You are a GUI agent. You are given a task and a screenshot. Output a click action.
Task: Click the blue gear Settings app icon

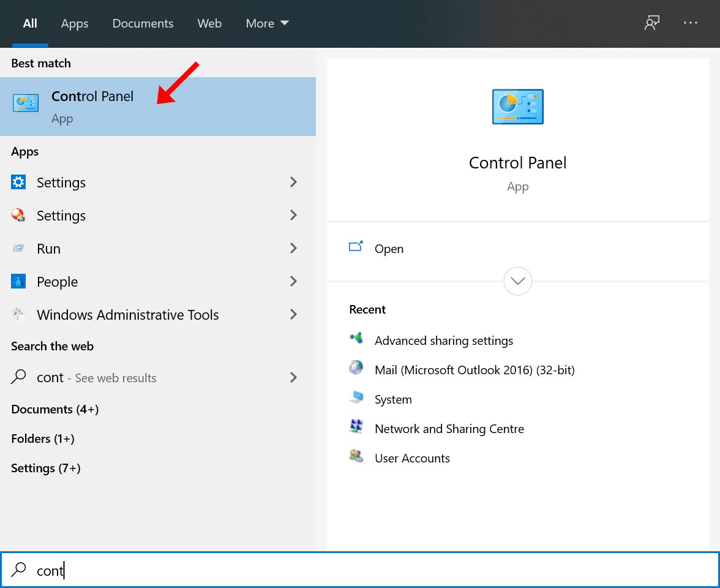tap(18, 183)
